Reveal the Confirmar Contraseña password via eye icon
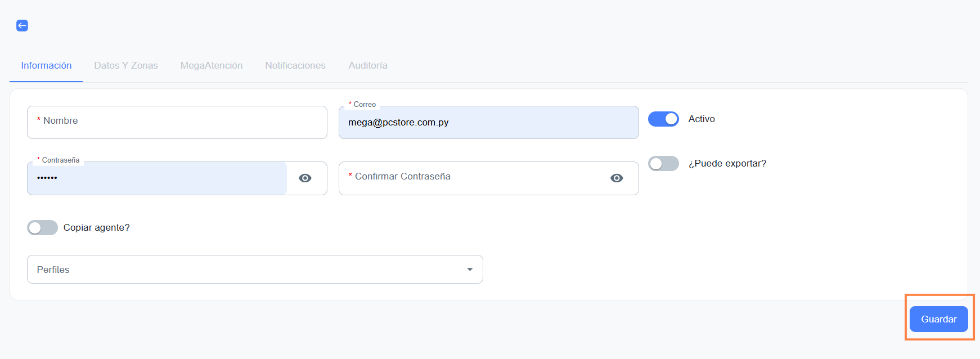This screenshot has height=359, width=980. 617,178
